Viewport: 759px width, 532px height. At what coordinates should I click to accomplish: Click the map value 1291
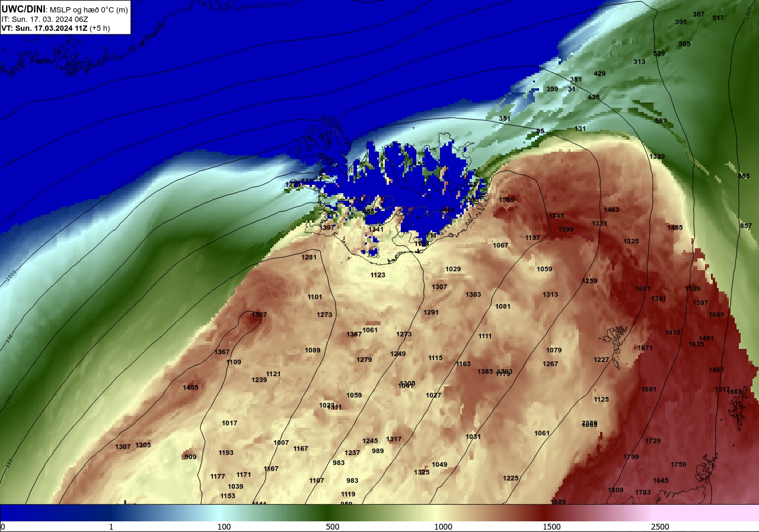pyautogui.click(x=431, y=312)
